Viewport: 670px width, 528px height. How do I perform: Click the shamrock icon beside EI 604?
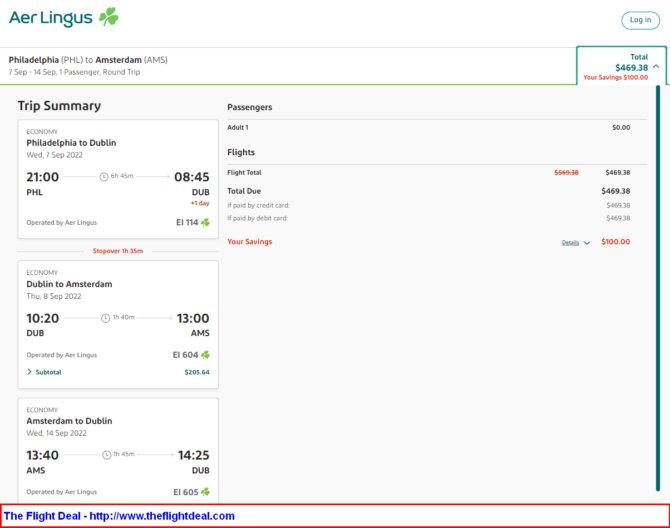point(206,355)
